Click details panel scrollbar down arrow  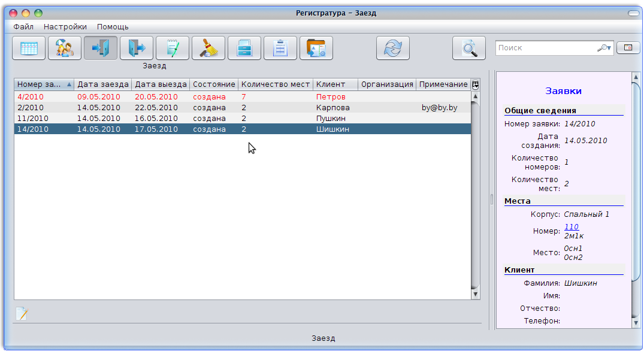coord(636,323)
